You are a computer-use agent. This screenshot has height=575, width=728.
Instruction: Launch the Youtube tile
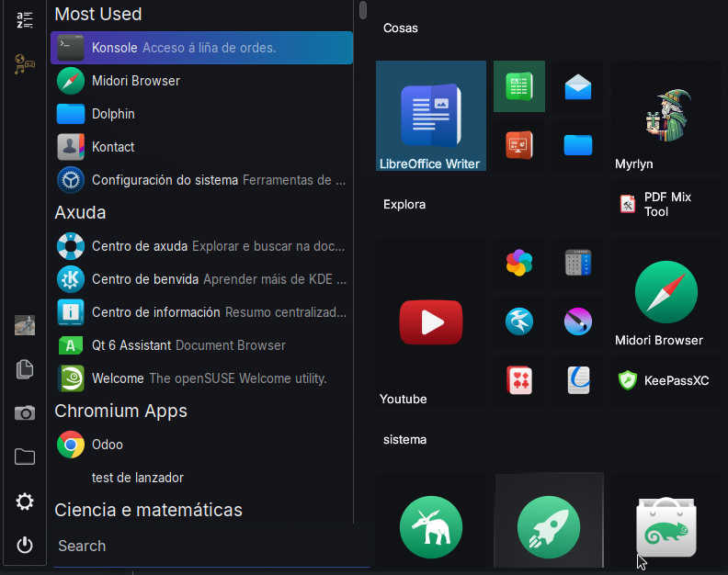(430, 321)
